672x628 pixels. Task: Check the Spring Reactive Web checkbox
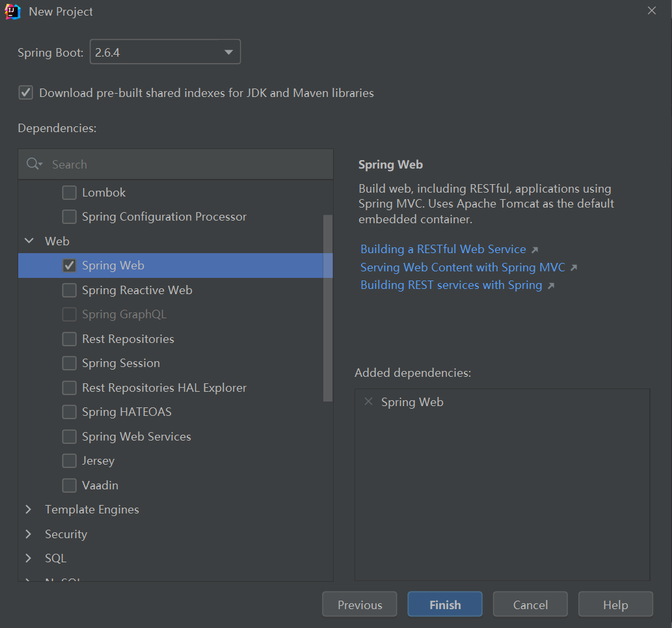70,290
